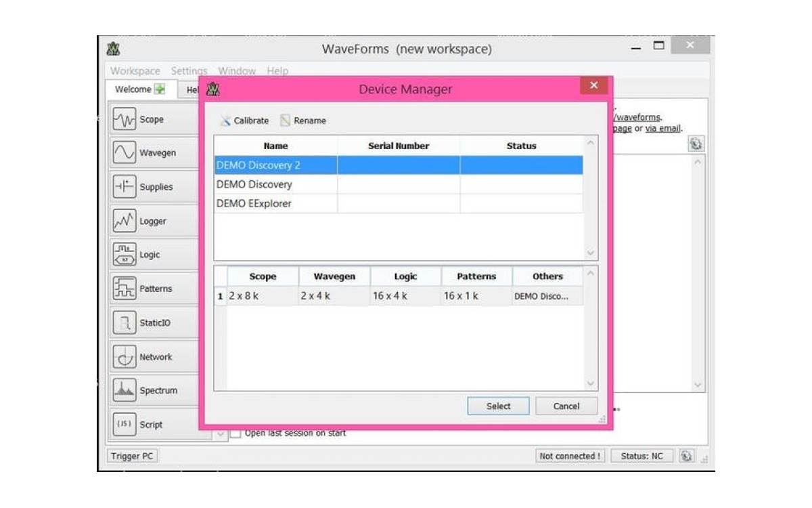This screenshot has width=812, height=508.
Task: Click the Calibrate toolbar button
Action: tap(244, 121)
